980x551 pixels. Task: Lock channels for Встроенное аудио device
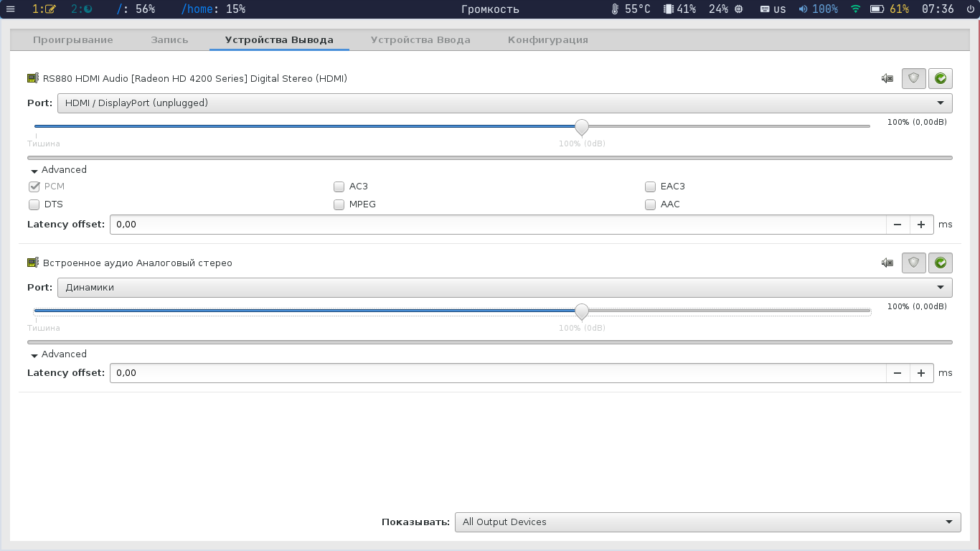(913, 263)
